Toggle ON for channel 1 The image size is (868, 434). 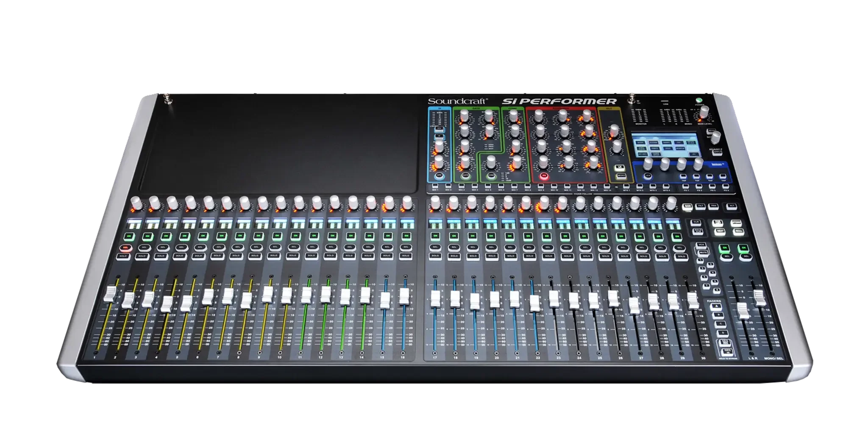click(128, 236)
